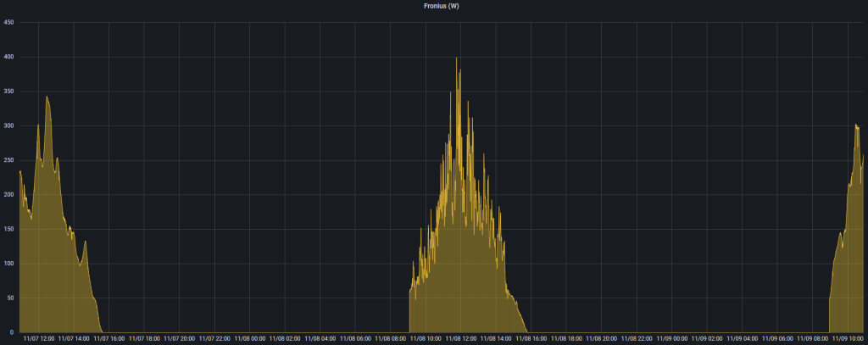Click the 11/08 16:00 x-axis tick label

(532, 338)
